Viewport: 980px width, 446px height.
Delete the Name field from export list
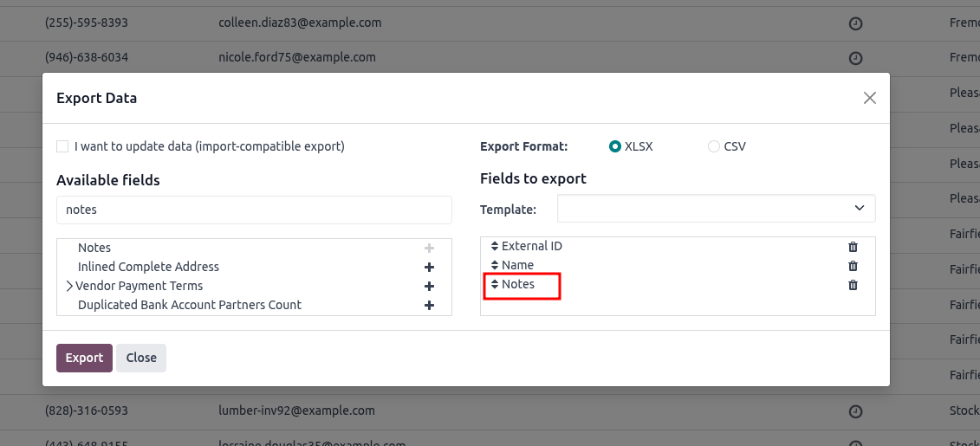point(853,266)
